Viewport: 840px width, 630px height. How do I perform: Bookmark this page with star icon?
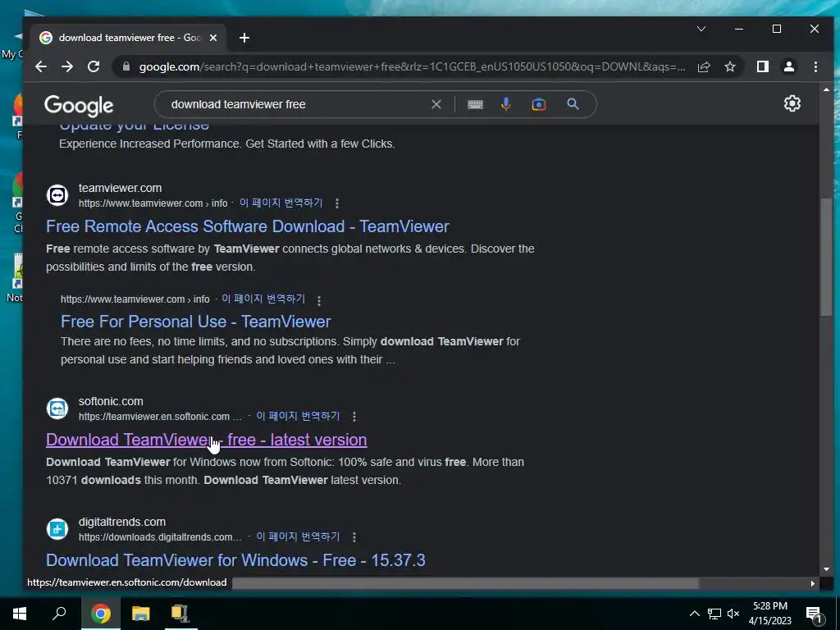729,66
